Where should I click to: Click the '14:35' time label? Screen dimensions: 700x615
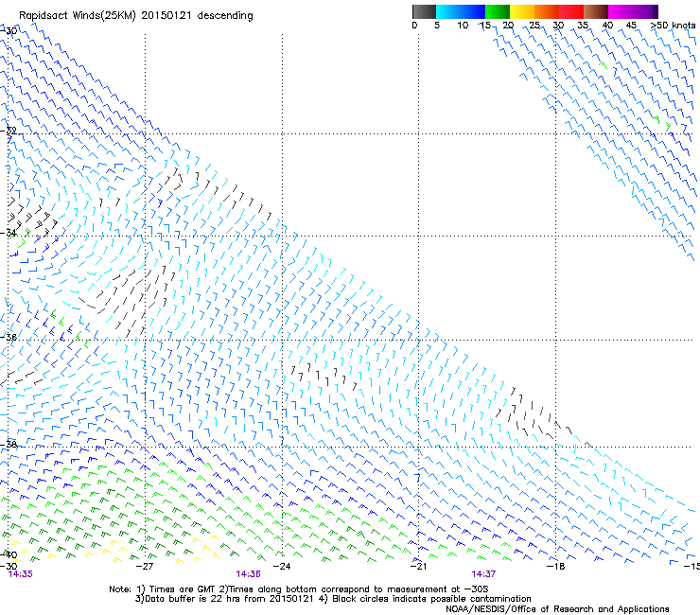[x=21, y=574]
